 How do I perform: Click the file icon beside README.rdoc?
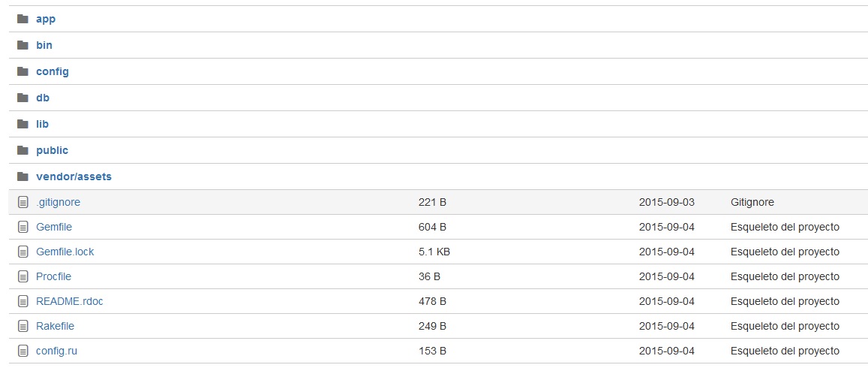23,301
